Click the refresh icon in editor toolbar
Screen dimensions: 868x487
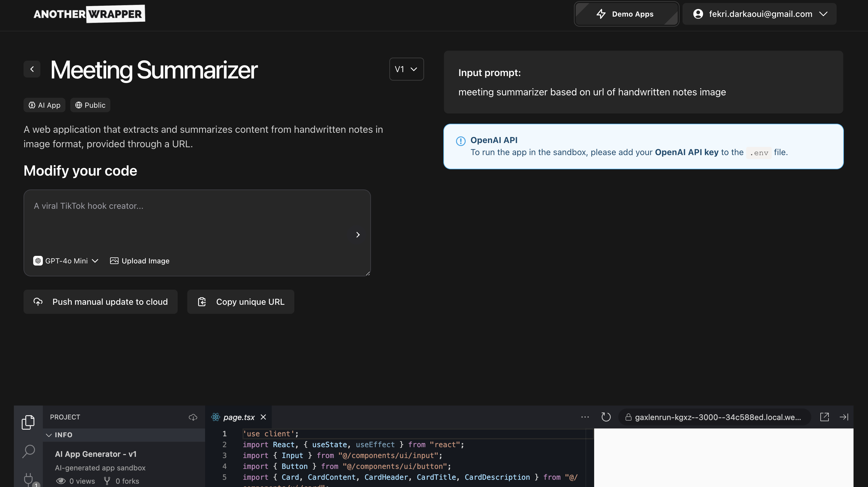[606, 417]
